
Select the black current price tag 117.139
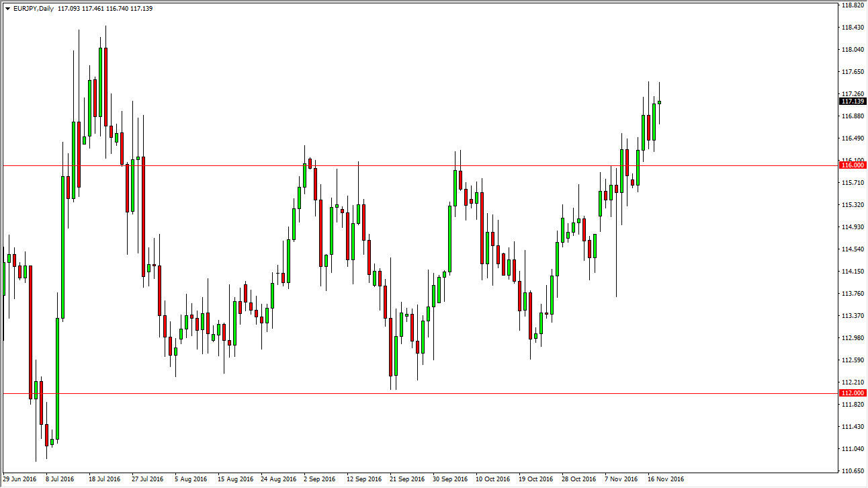point(853,101)
